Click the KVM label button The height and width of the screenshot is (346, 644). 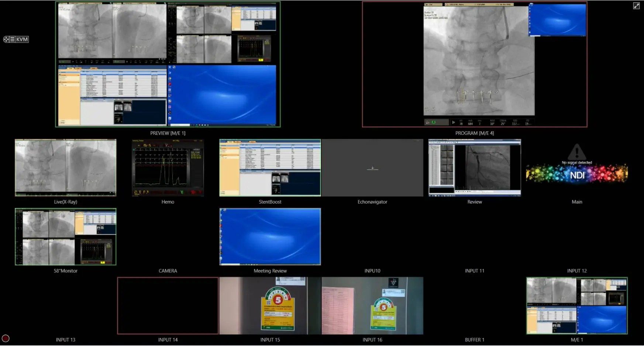click(x=22, y=39)
